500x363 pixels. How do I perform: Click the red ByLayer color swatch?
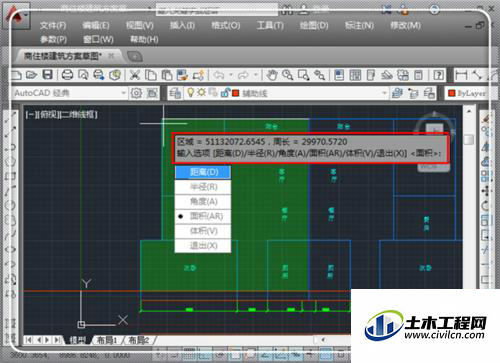click(452, 94)
